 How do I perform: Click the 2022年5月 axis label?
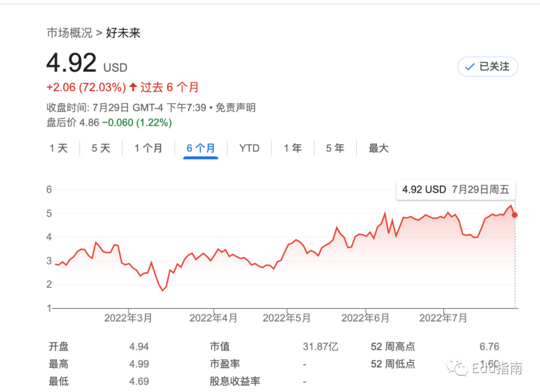click(x=286, y=318)
